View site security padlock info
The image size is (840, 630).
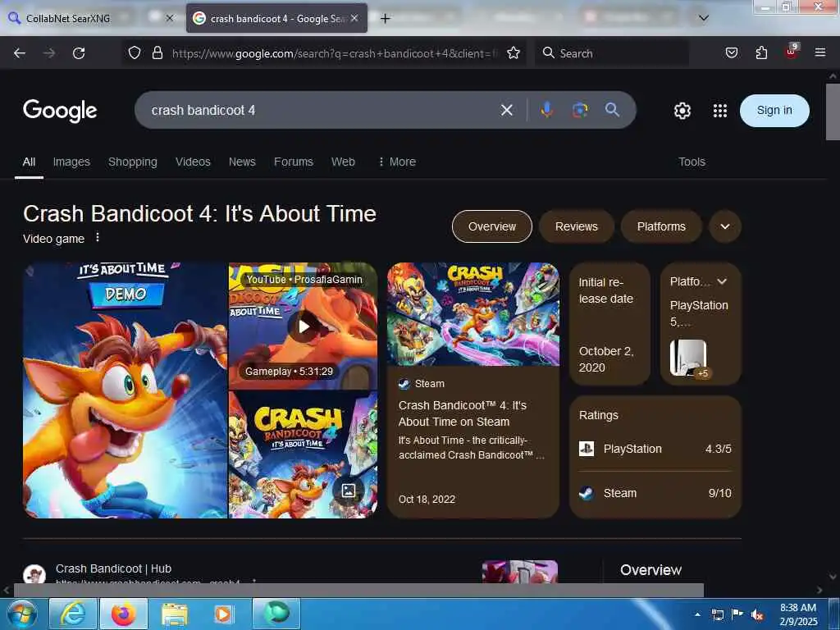click(157, 53)
